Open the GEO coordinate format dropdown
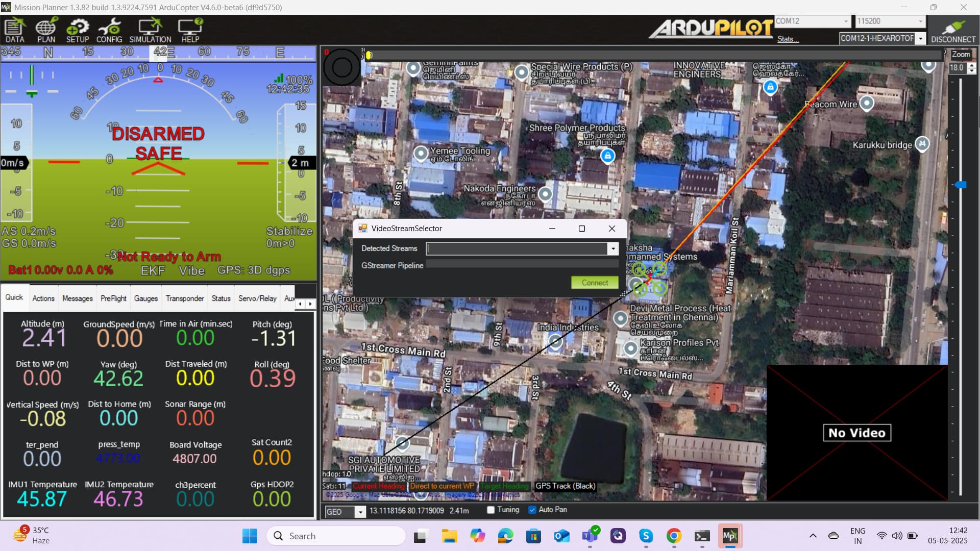Screen dimensions: 980x551 360,512
